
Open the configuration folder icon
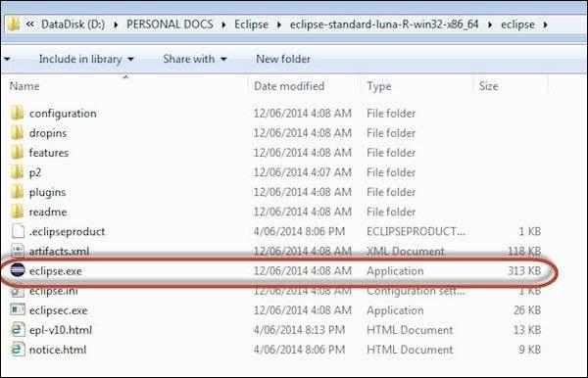(x=17, y=113)
